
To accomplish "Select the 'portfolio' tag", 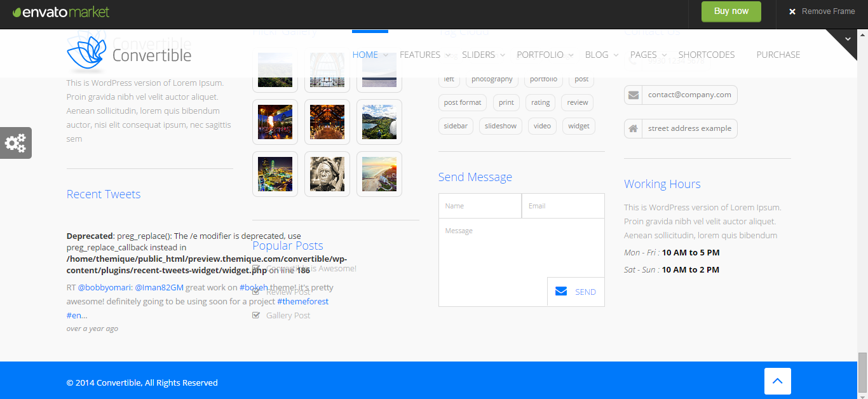I will (543, 79).
